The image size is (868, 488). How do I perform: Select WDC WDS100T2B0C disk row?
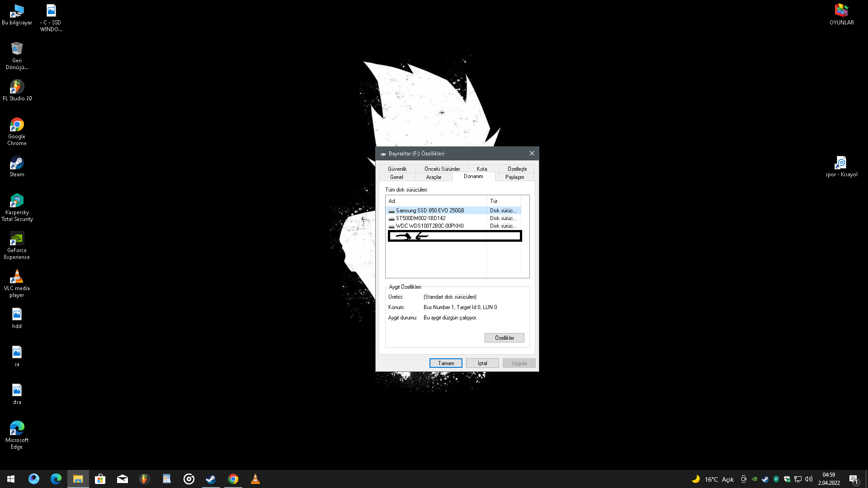coord(429,226)
